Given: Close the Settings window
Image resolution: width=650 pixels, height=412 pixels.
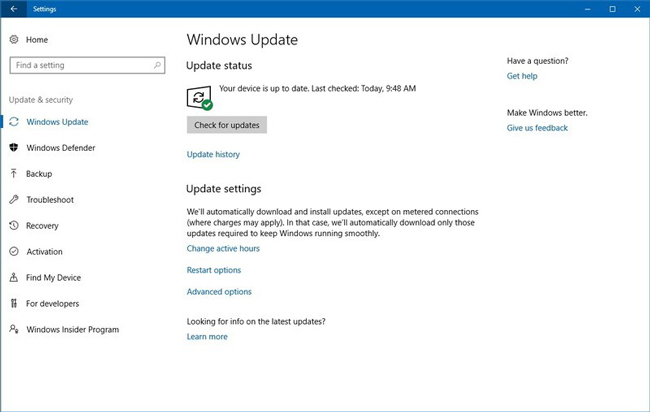Looking at the screenshot, I should 637,9.
